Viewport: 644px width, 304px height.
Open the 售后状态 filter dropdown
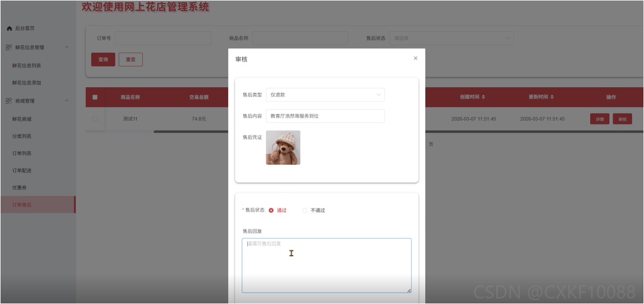pyautogui.click(x=452, y=38)
